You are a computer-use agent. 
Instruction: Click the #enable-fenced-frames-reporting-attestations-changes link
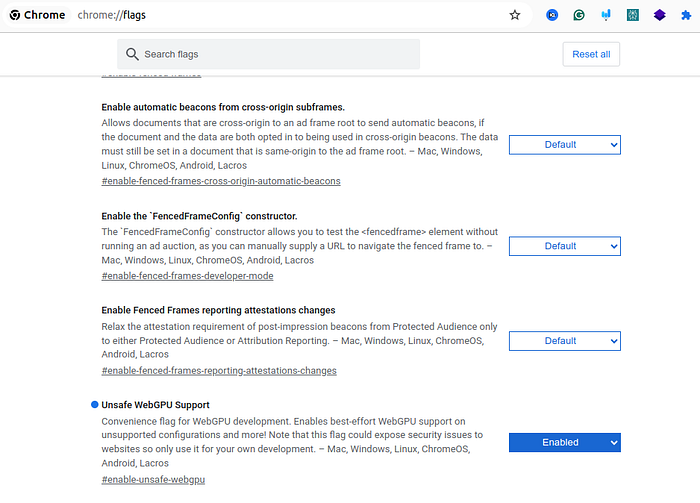coord(219,370)
